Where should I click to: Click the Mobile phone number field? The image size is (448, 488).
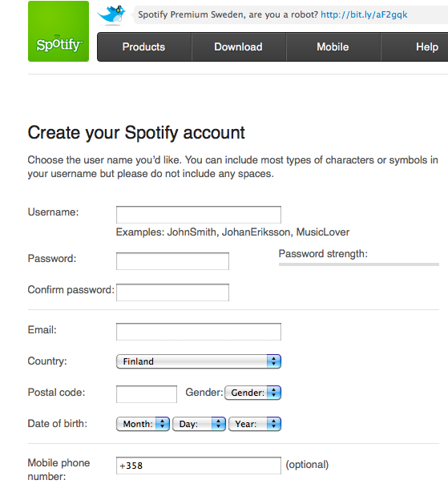[199, 466]
